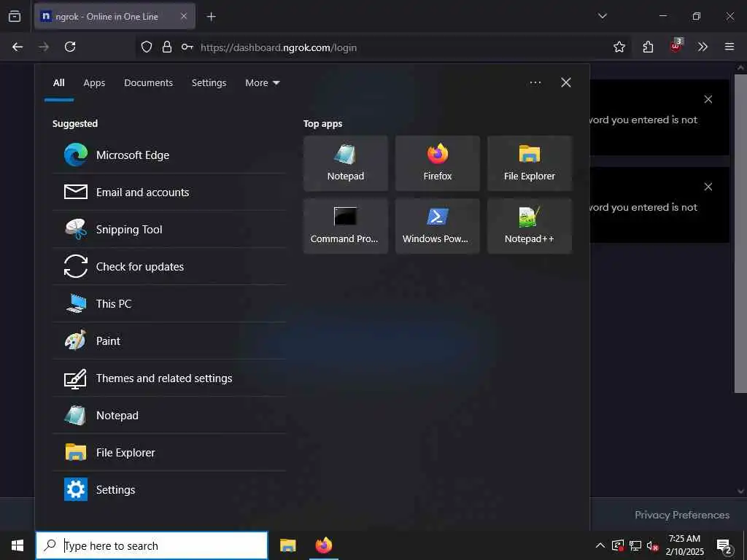Open Firefox hamburger application menu

[729, 47]
